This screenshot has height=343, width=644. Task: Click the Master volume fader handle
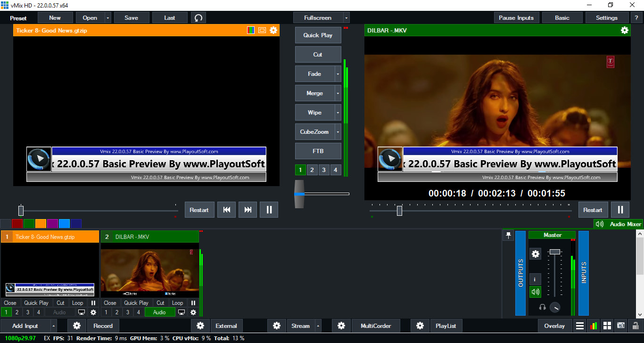pyautogui.click(x=555, y=252)
